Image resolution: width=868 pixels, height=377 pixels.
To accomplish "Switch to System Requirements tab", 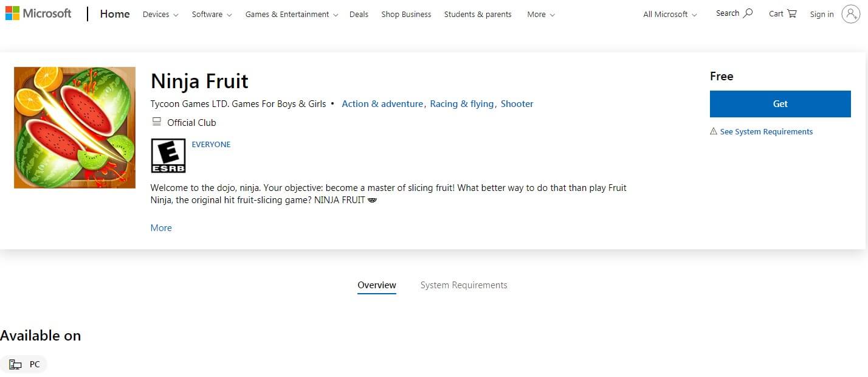I will point(464,285).
